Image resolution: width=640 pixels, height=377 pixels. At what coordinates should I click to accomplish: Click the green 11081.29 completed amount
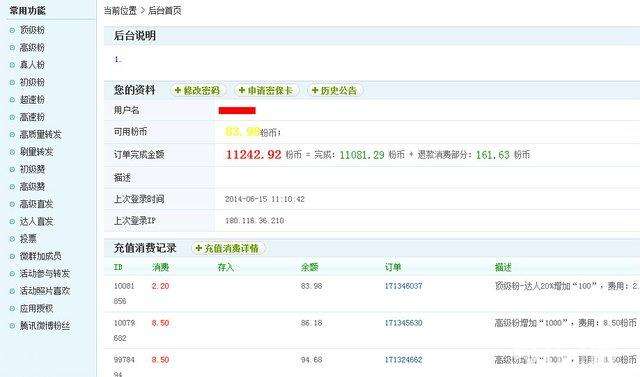point(362,155)
